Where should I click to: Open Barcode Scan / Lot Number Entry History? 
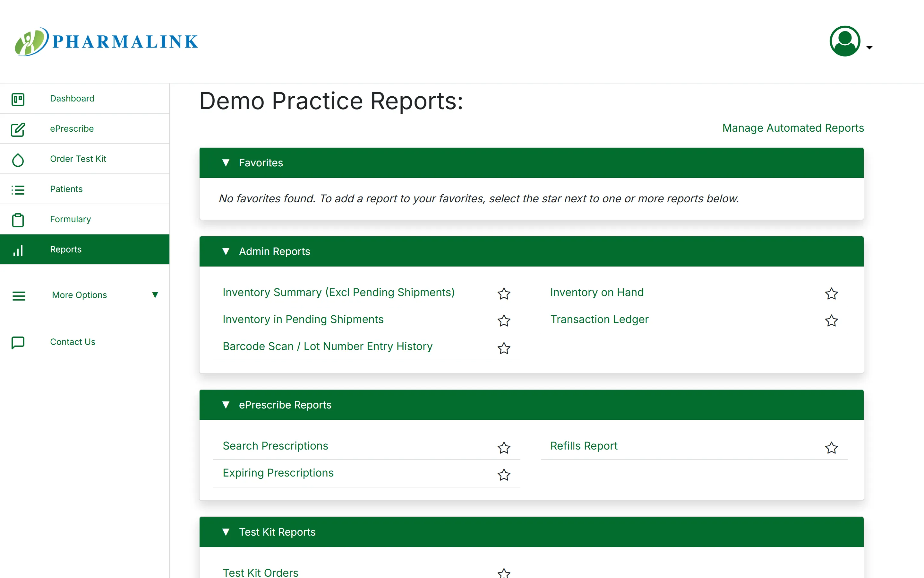328,346
